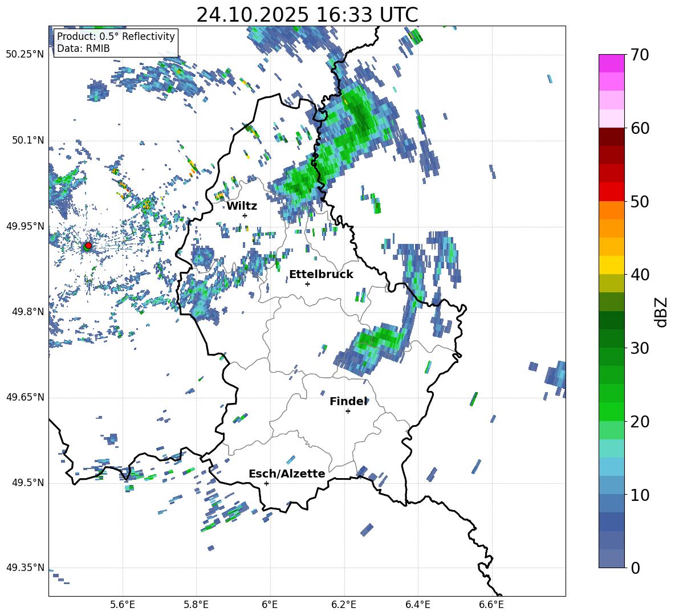Click the Findel city label
675x616 pixels.
pyautogui.click(x=348, y=401)
